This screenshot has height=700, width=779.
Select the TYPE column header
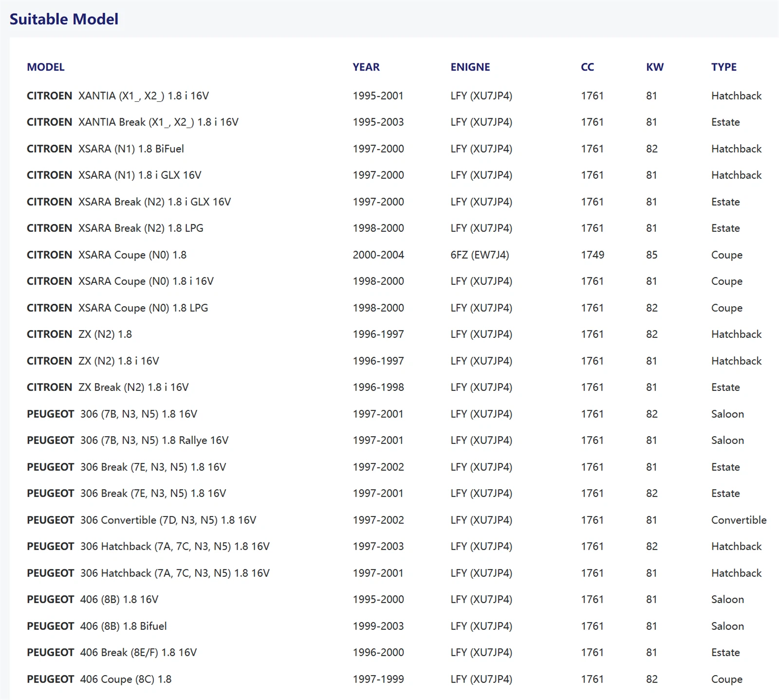(x=724, y=67)
